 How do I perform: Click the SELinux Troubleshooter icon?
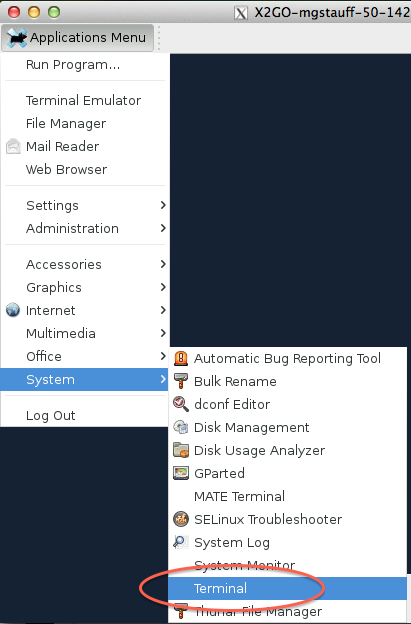(x=181, y=519)
